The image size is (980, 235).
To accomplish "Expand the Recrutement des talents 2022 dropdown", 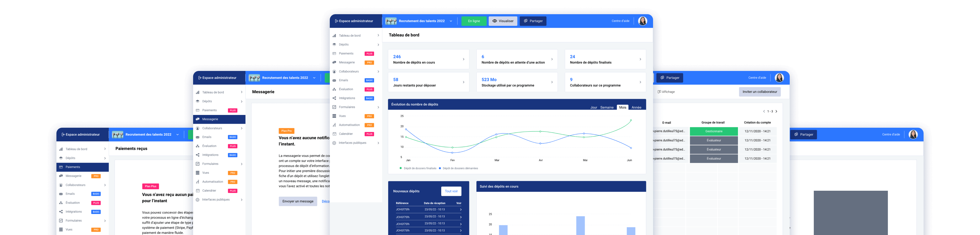I will (x=451, y=21).
